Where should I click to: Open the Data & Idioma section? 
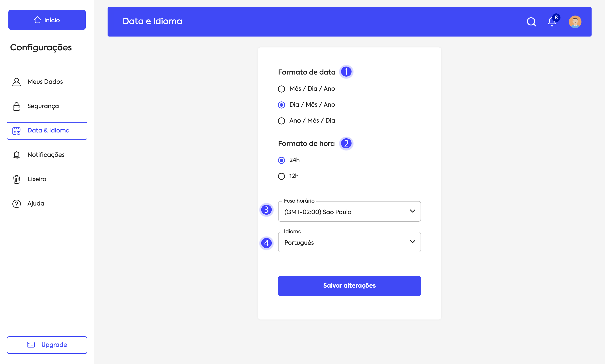pos(47,131)
